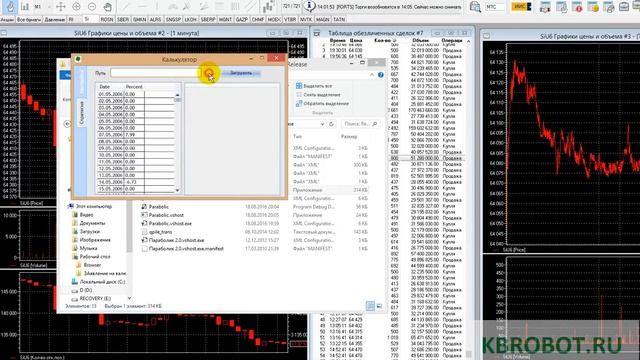This screenshot has width=640, height=360.
Task: Click Обратить выделение in Explorer ribbon
Action: (x=322, y=104)
